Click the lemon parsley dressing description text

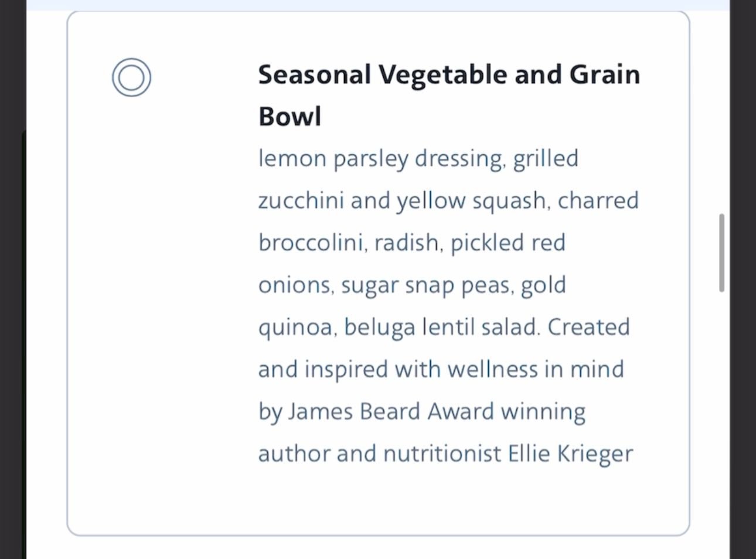click(x=418, y=158)
